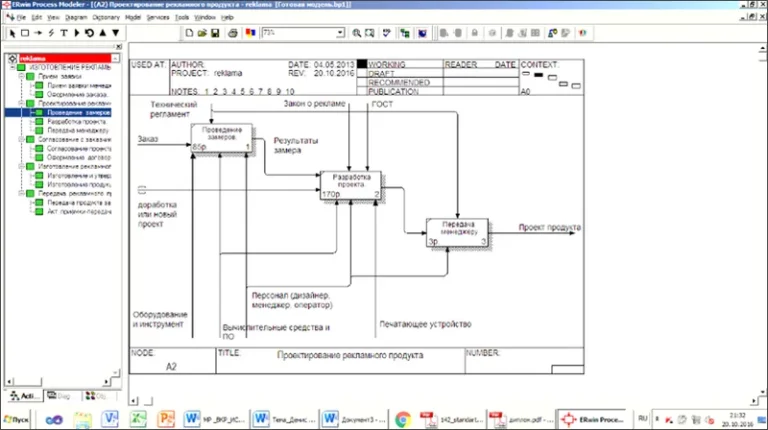Open model file with folder icon
Viewport: 768px width, 430px height.
pyautogui.click(x=202, y=33)
